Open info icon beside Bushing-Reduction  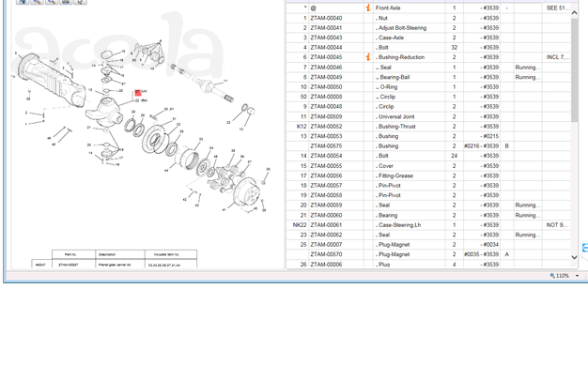pos(368,57)
